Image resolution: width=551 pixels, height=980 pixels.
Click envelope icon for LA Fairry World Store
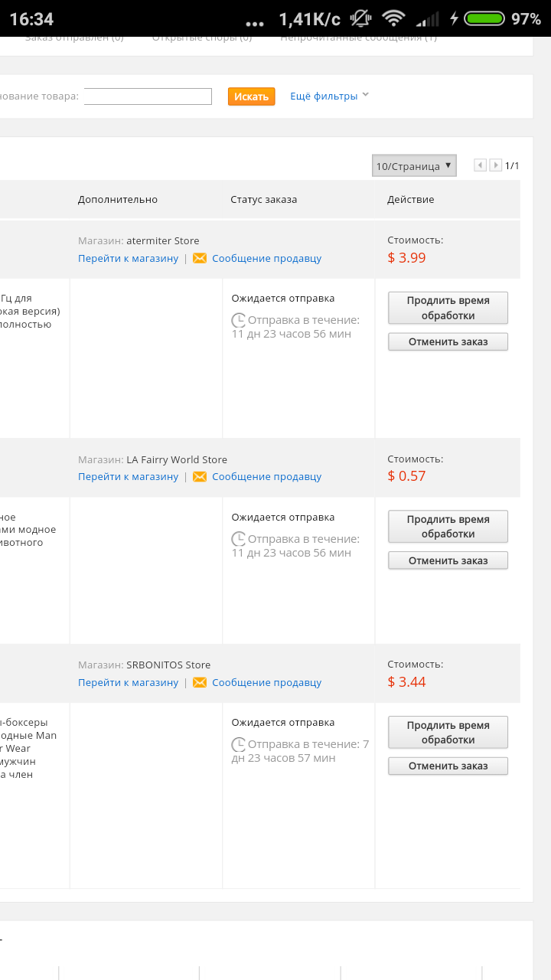(x=200, y=477)
